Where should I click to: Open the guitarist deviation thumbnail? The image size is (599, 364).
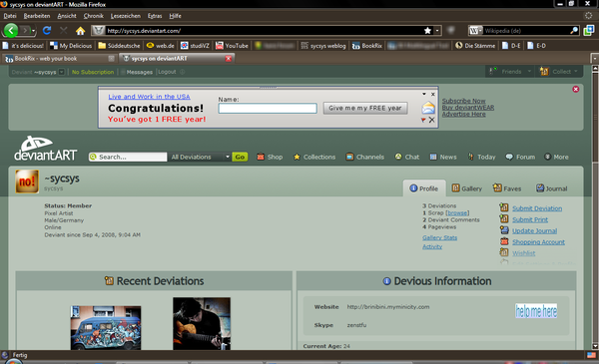point(202,323)
